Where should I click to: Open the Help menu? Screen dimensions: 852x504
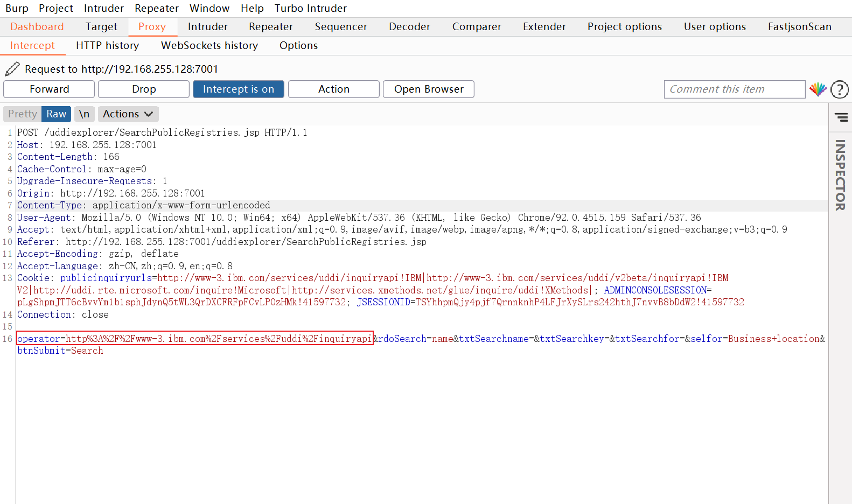click(x=252, y=8)
